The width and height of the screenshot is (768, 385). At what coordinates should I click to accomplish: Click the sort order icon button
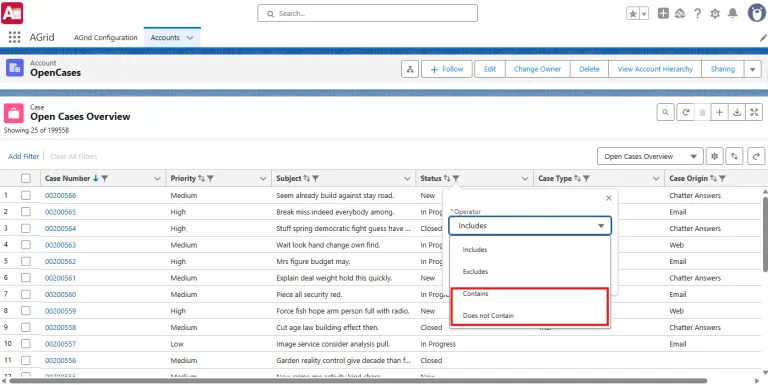click(734, 156)
